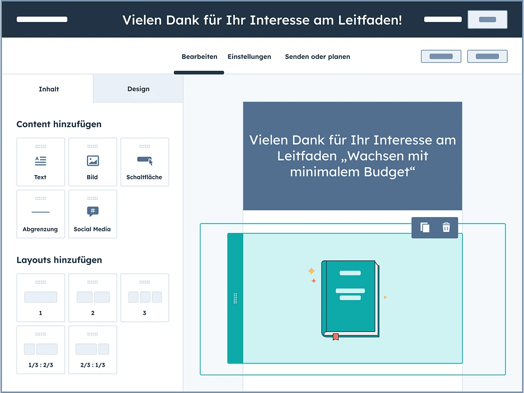Click the email title in the header
This screenshot has width=524, height=393.
[x=262, y=20]
